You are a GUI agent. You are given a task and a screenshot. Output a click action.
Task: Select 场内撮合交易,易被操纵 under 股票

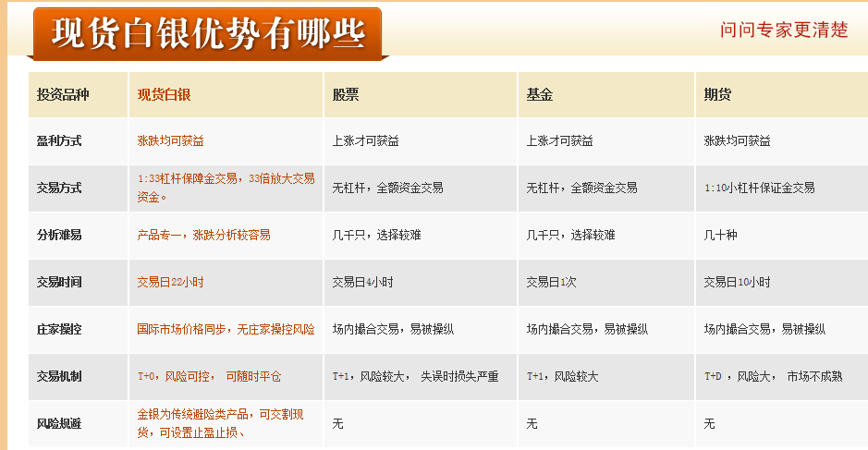[393, 329]
